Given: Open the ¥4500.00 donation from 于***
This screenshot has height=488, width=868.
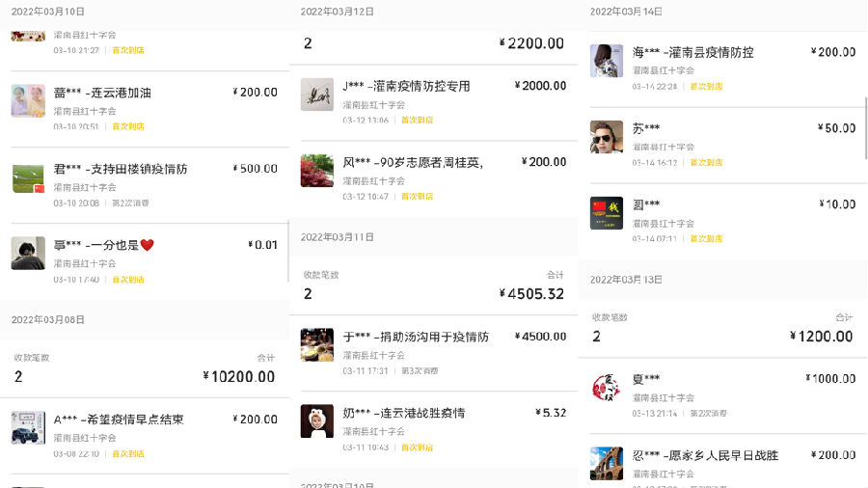Looking at the screenshot, I should coord(434,353).
